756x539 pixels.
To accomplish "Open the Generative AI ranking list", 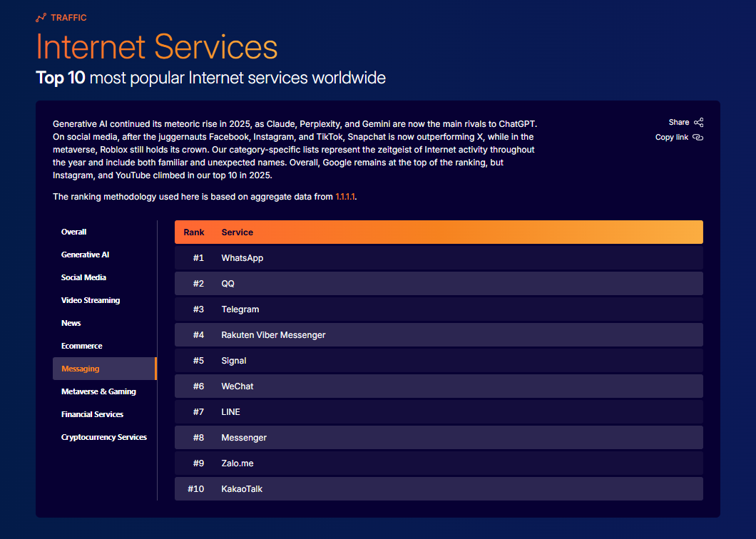I will pyautogui.click(x=85, y=255).
